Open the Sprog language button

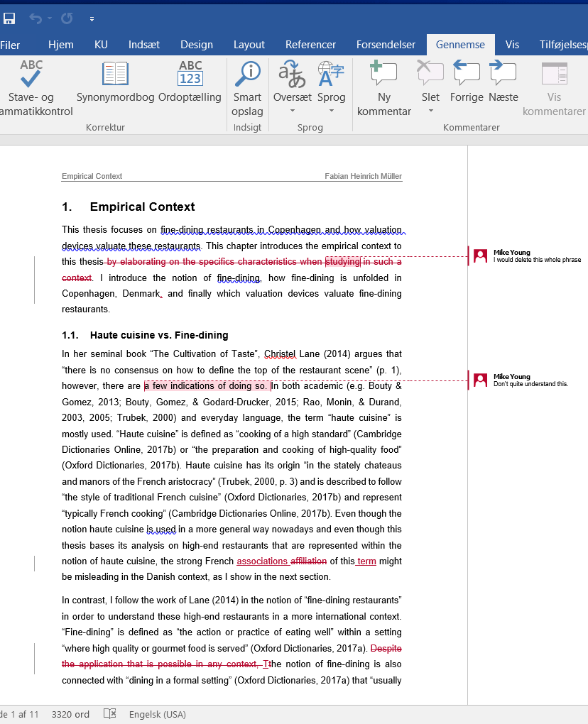click(x=331, y=81)
